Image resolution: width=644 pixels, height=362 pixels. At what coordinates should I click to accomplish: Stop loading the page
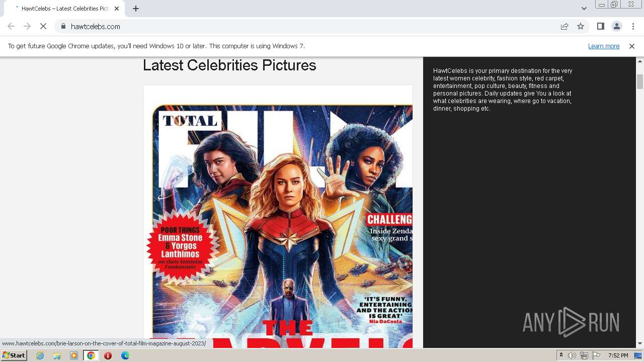tap(43, 26)
